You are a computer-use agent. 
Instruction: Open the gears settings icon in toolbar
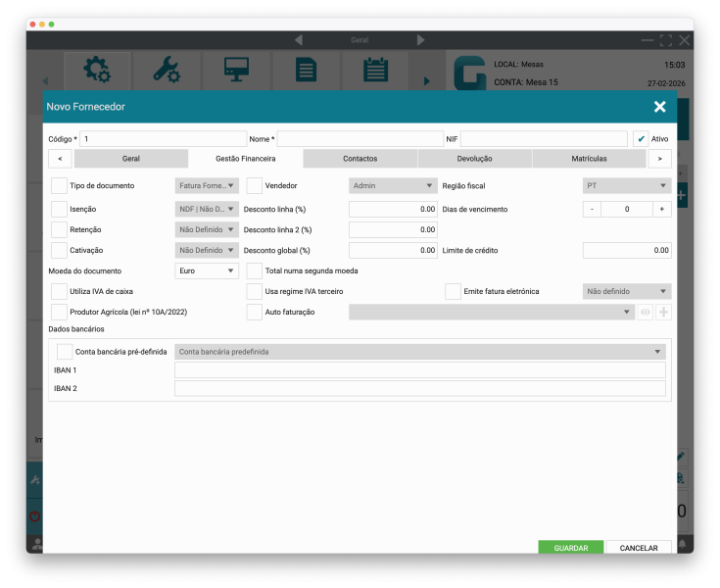[97, 70]
